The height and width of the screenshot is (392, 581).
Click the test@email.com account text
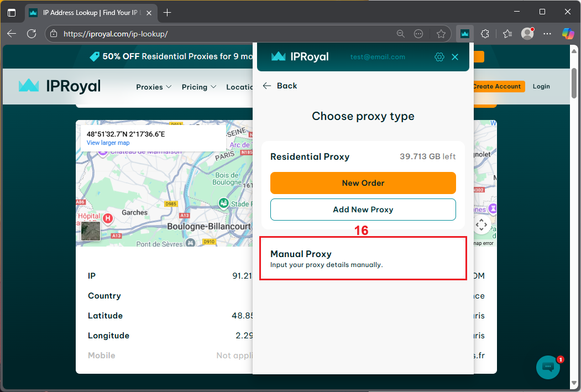(378, 57)
